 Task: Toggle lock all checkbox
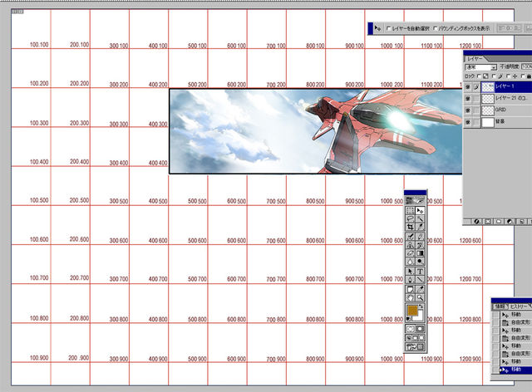coord(523,76)
